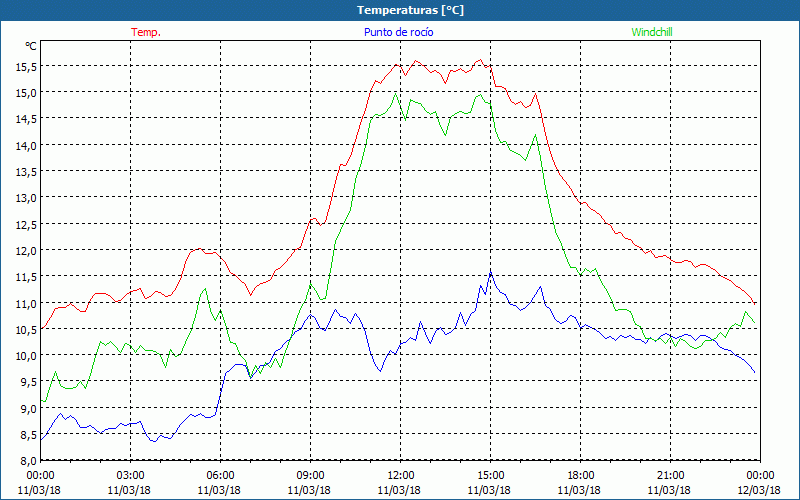Click the 14,5 y-axis value
The width and height of the screenshot is (800, 500).
pos(25,119)
